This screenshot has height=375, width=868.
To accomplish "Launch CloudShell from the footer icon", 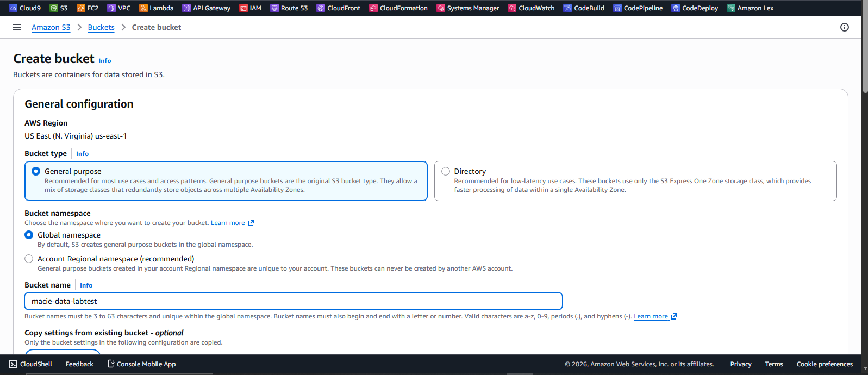I will [13, 364].
